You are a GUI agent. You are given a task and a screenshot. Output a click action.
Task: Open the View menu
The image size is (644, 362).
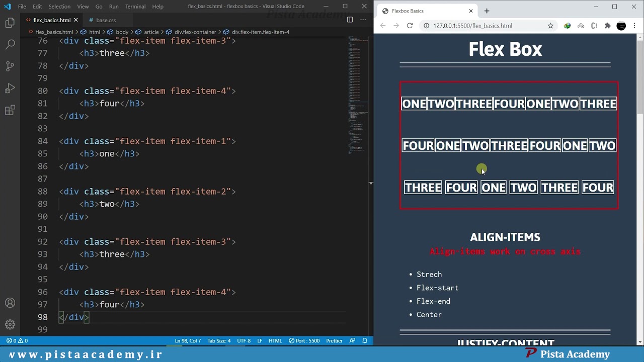click(83, 7)
